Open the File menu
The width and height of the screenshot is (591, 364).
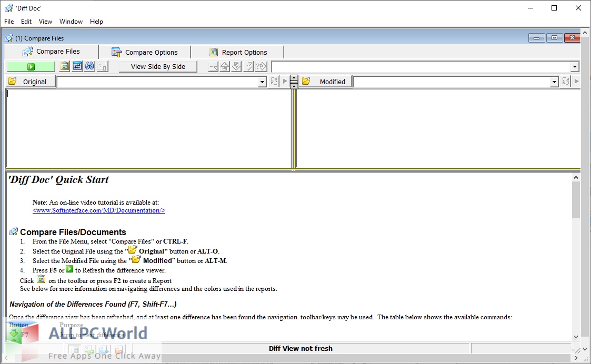click(x=9, y=22)
